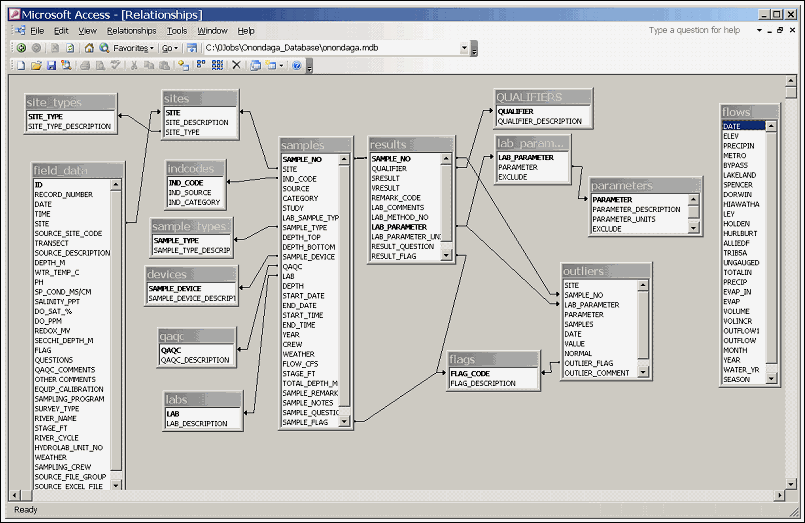The width and height of the screenshot is (805, 523).
Task: Select QAQC_DESCRIPTION in qaqc table
Action: pos(197,360)
